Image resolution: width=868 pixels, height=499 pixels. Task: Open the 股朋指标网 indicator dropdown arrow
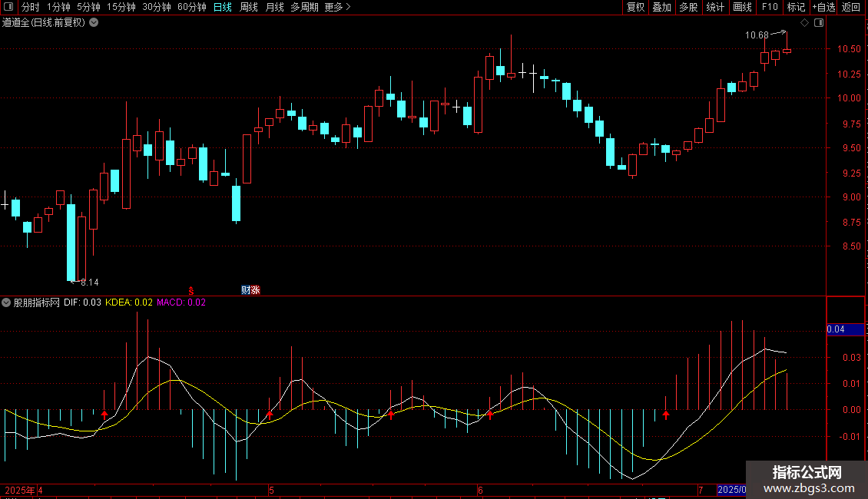(x=6, y=302)
